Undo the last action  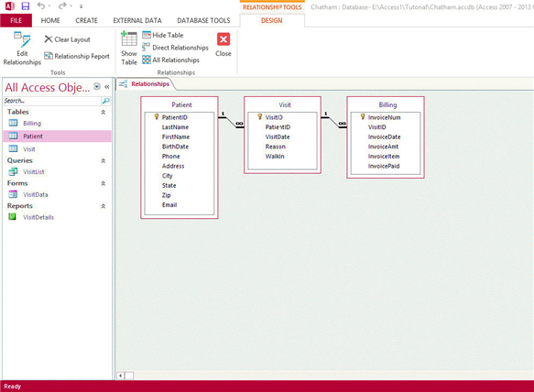[x=41, y=5]
